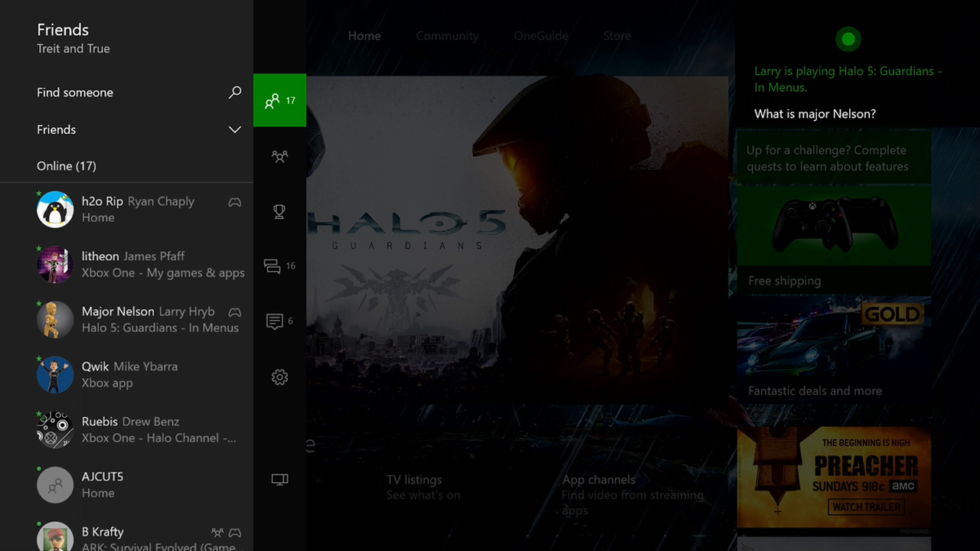The image size is (980, 551).
Task: Click the headset icon next to Major Nelson
Action: (234, 312)
